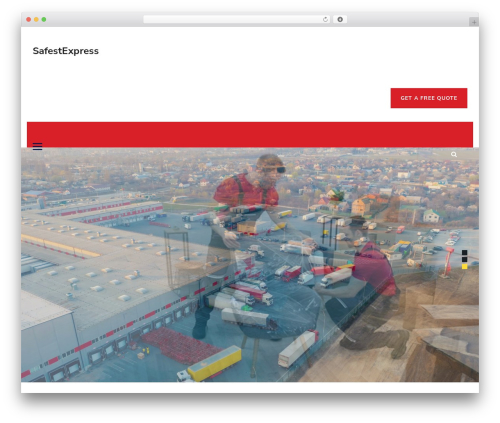Minimize the window with the yellow button
The height and width of the screenshot is (423, 500).
pos(36,19)
